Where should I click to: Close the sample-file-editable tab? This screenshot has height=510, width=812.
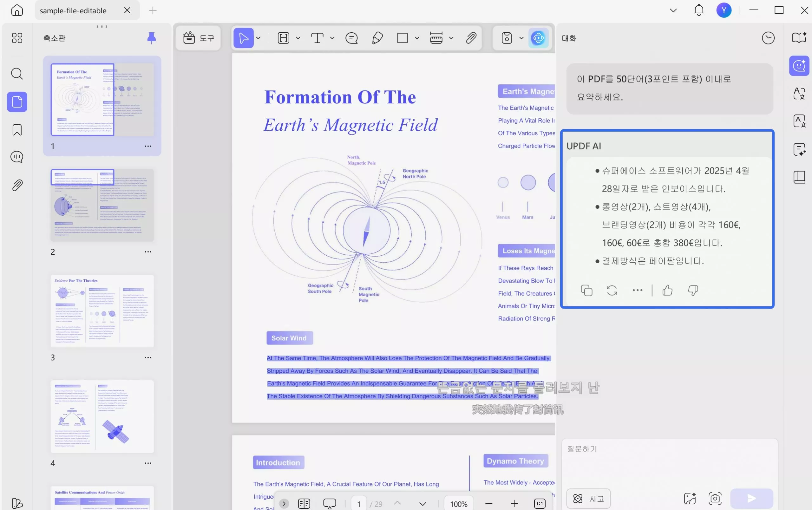pyautogui.click(x=127, y=10)
